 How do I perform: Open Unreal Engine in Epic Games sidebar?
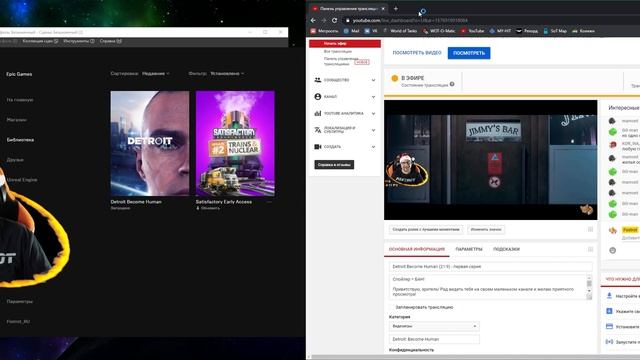tap(22, 180)
